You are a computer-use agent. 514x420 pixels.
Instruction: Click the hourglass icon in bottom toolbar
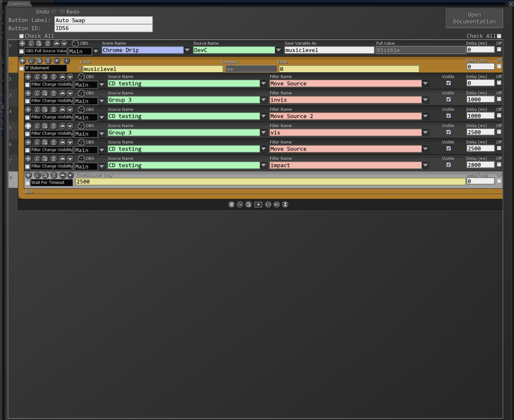[x=285, y=205]
